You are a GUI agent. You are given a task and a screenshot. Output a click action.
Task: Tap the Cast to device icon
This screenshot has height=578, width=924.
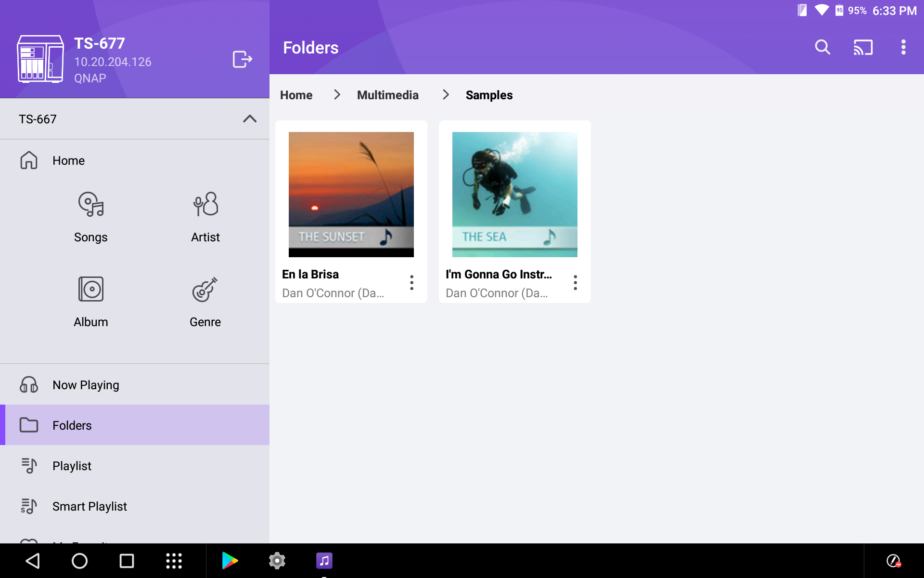coord(863,47)
